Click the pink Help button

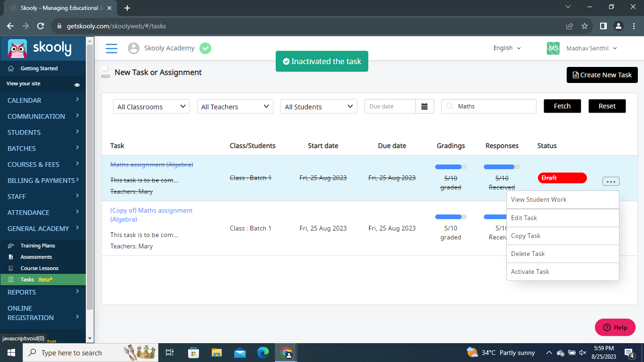[x=615, y=327]
